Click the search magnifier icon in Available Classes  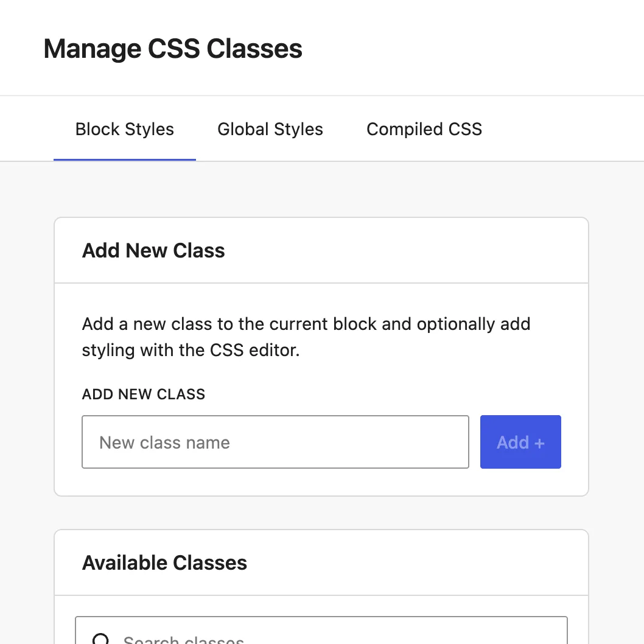click(100, 639)
